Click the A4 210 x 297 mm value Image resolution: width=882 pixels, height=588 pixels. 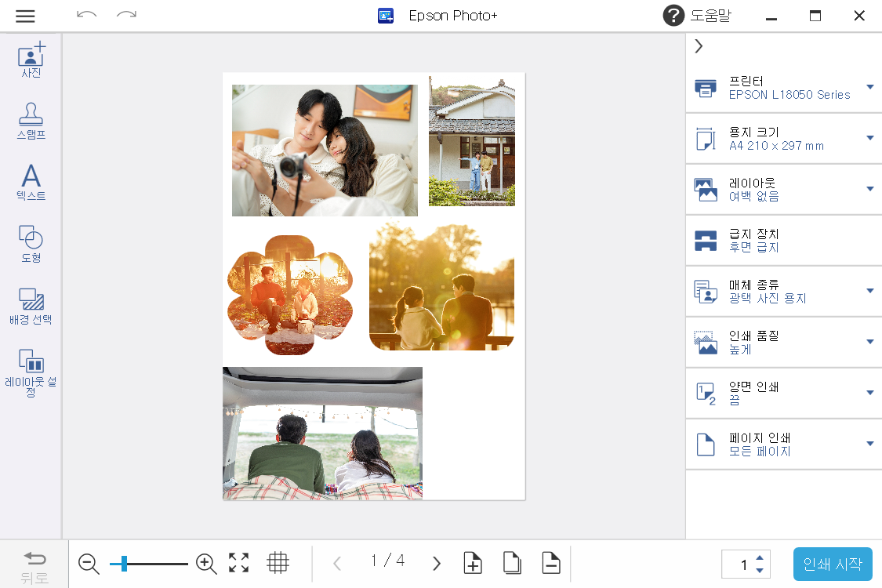(x=776, y=146)
